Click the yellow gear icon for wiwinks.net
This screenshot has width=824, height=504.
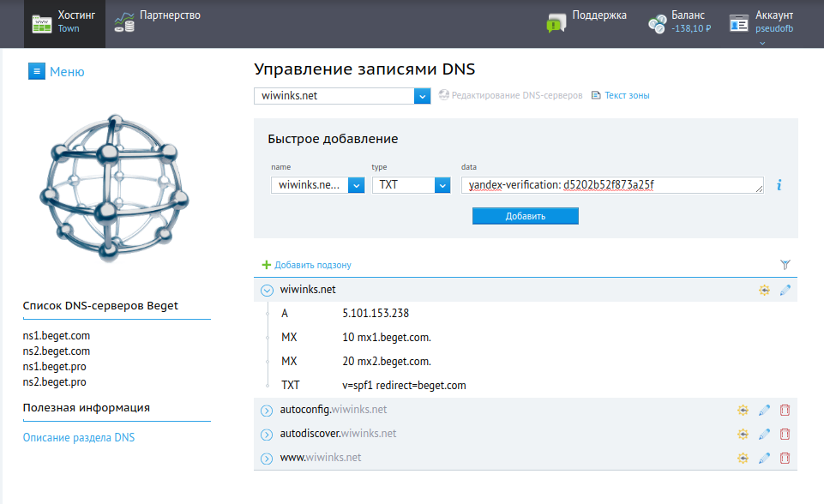pos(764,291)
